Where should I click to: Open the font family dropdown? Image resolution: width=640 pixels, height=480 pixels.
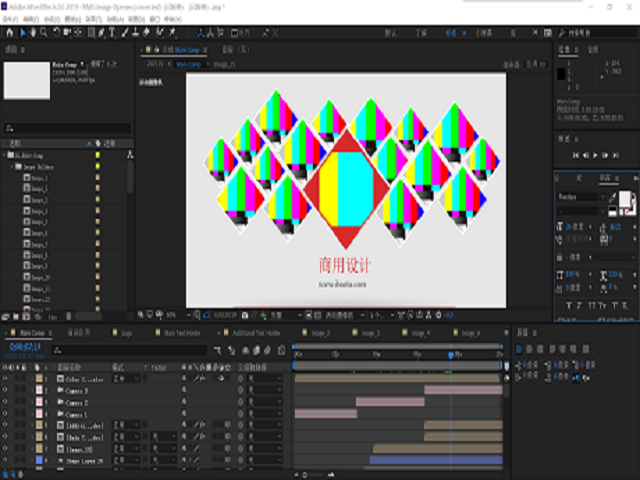(x=580, y=197)
